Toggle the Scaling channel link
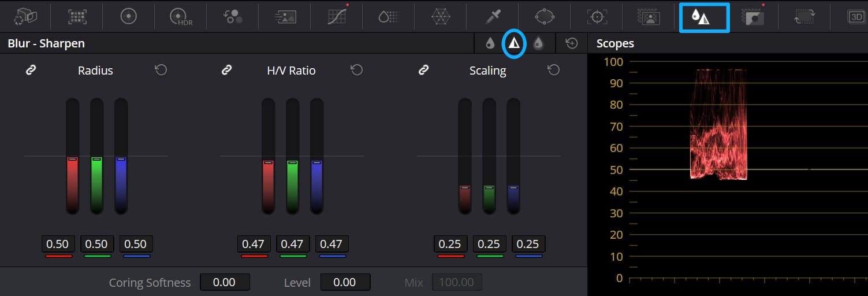868x296 pixels. tap(423, 70)
